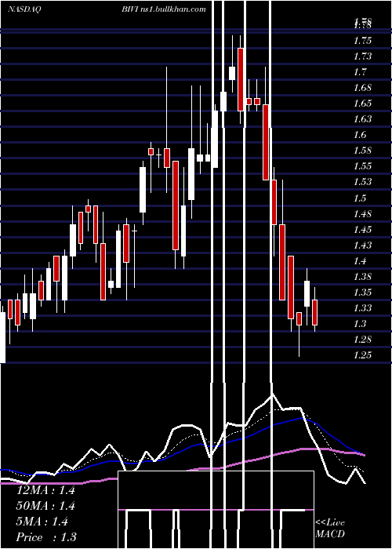Click the 1.53 price axis label
This screenshot has height=549, width=392.
tap(362, 182)
